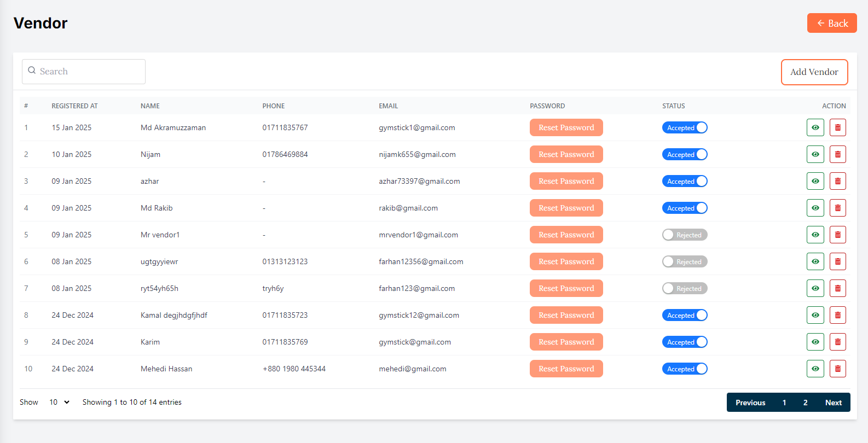Toggle status switch for vendor Karim

pyautogui.click(x=685, y=342)
